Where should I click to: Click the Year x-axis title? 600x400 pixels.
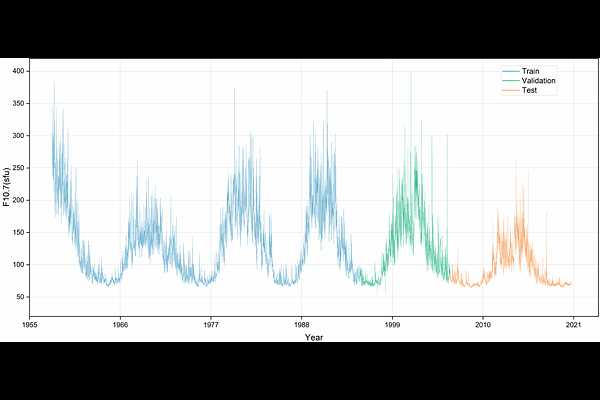(x=314, y=338)
